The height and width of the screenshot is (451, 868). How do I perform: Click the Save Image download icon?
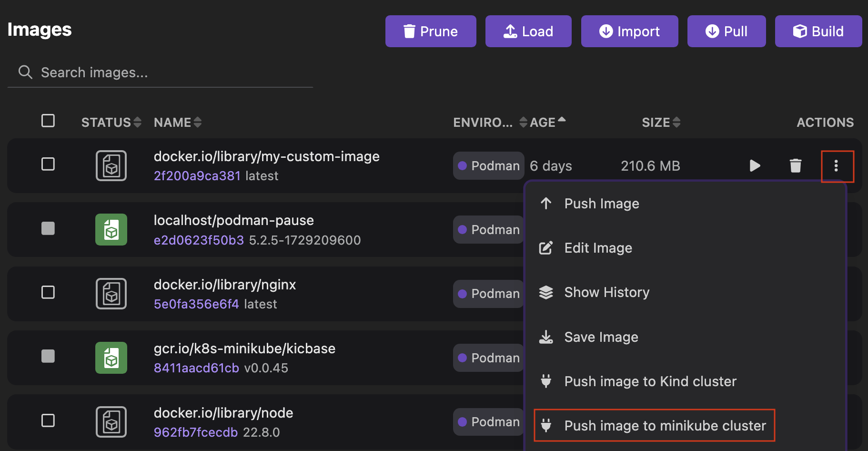(546, 337)
